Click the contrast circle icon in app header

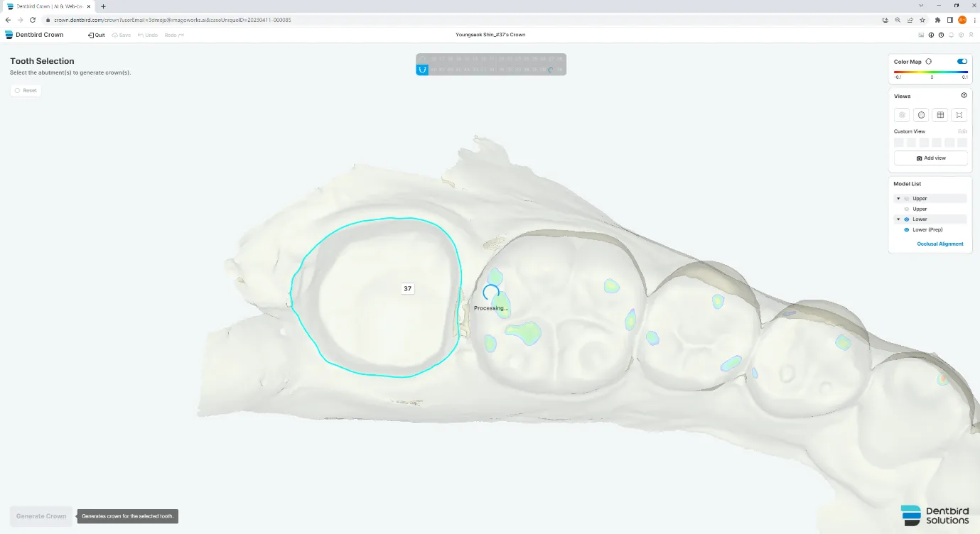coord(931,35)
